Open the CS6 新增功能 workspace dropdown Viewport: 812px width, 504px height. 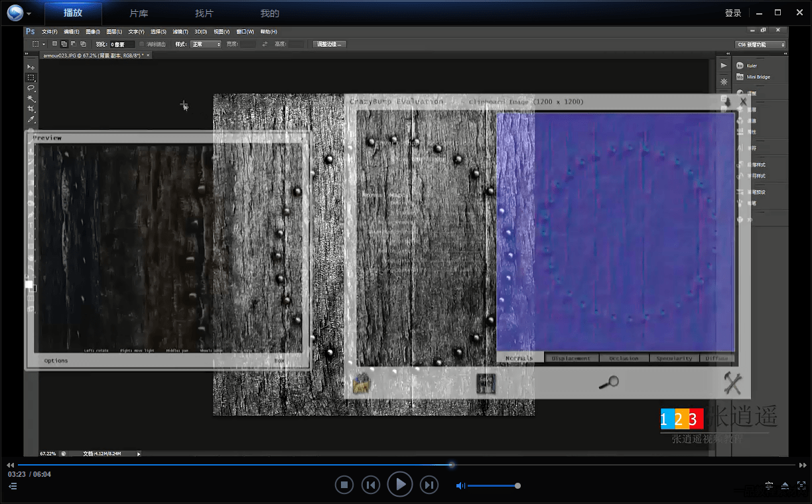(x=761, y=44)
